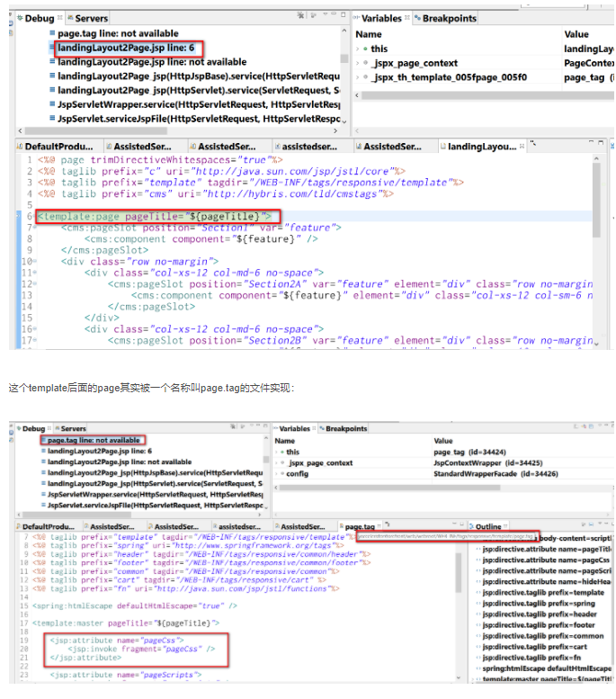Select JspServletWrapper.service stack frame, first screenshot
The width and height of the screenshot is (616, 699).
click(x=195, y=104)
